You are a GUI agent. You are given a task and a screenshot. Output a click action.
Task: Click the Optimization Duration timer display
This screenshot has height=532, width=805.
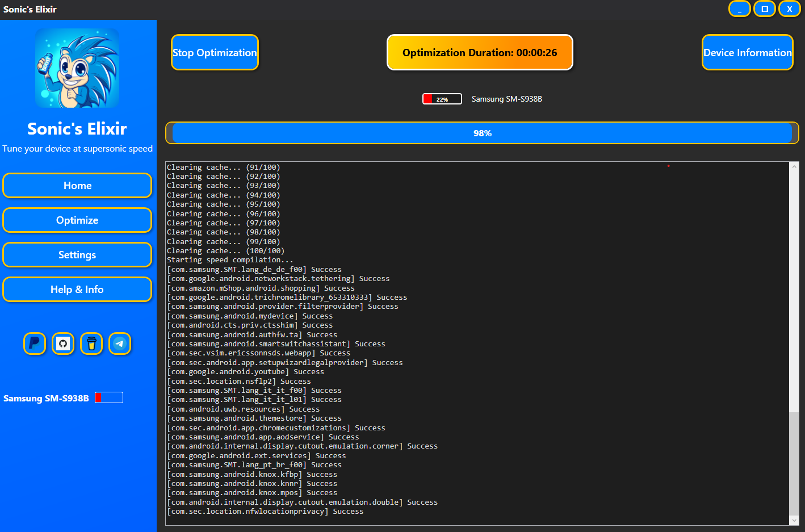(480, 52)
